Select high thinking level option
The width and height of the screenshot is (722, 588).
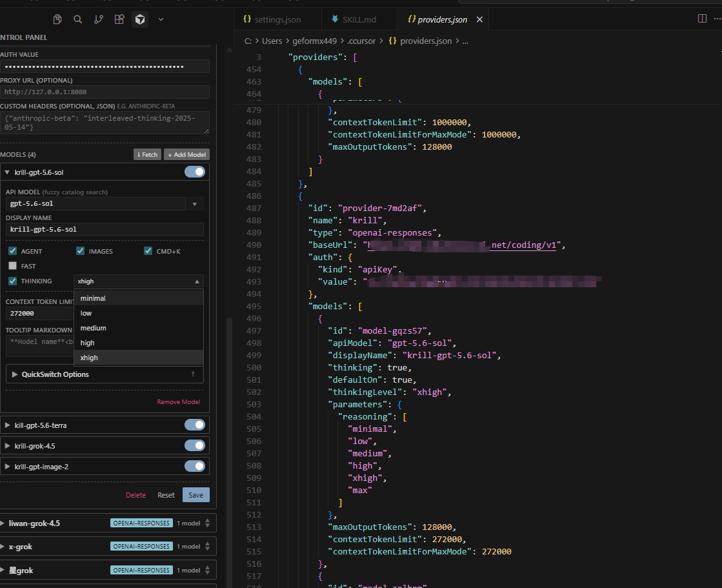pos(139,343)
